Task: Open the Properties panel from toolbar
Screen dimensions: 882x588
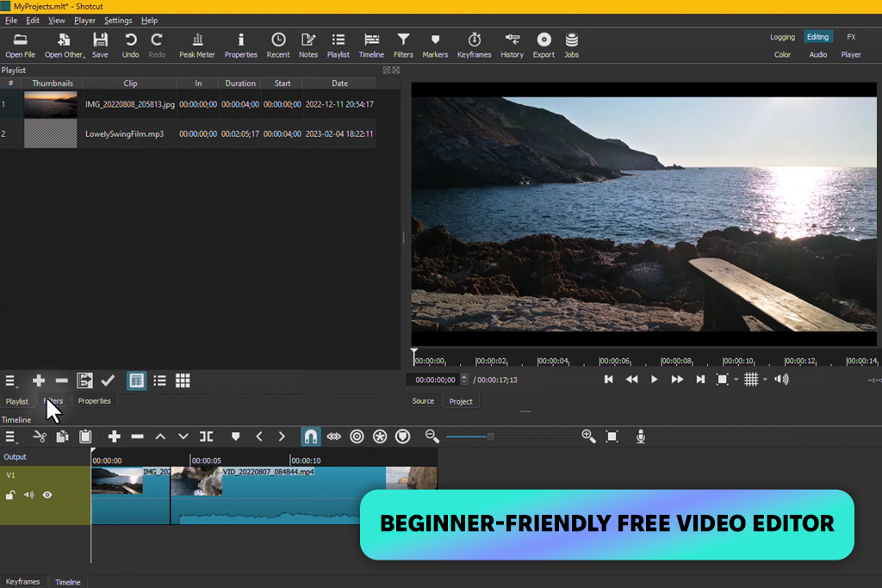Action: 241,46
